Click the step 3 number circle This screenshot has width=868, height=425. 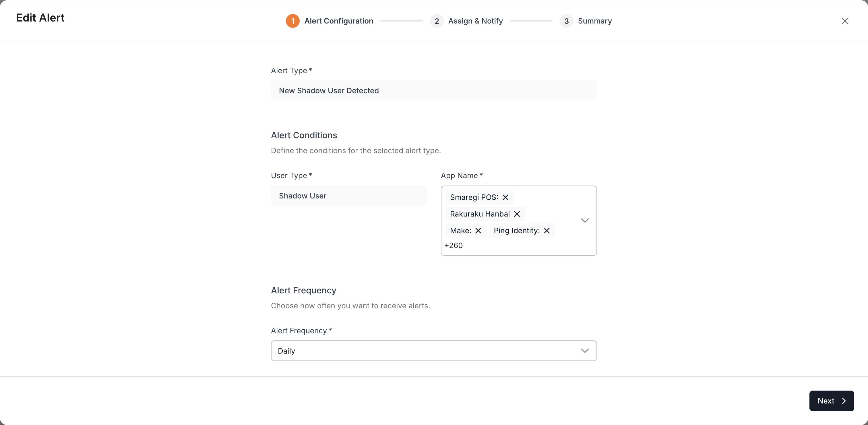tap(566, 21)
